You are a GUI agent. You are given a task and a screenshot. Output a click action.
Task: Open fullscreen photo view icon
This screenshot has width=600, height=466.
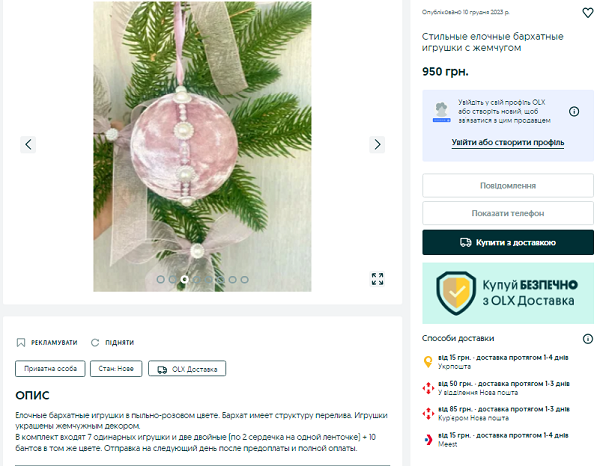(x=377, y=279)
